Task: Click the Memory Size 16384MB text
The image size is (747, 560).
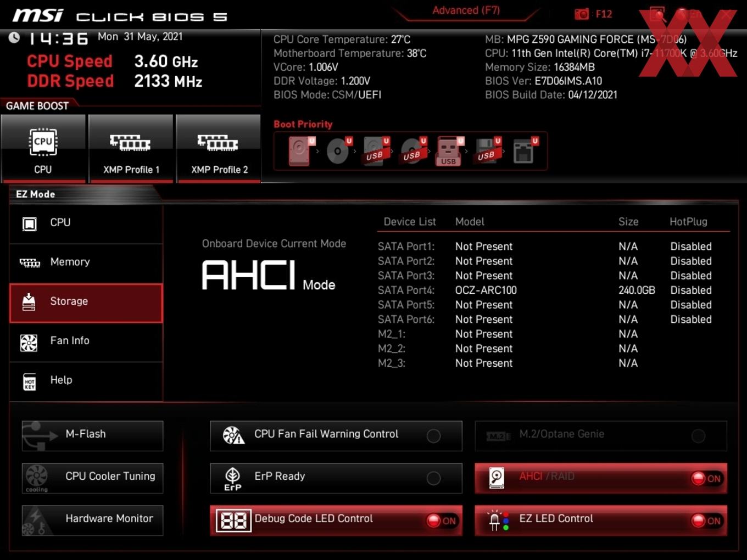Action: 540,67
